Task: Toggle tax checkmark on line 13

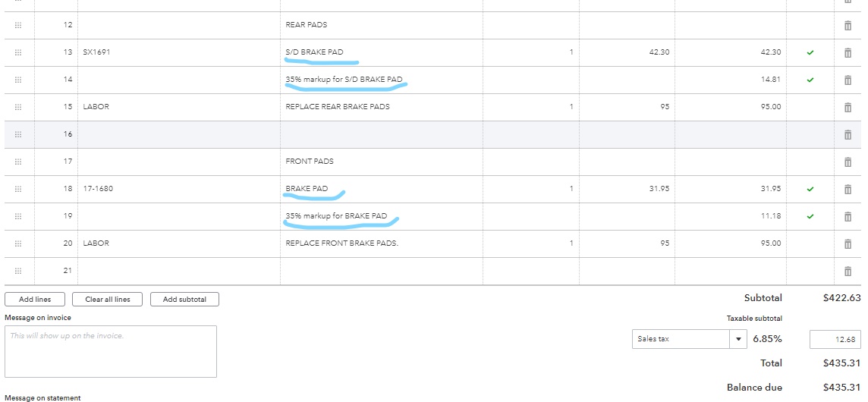Action: (x=810, y=52)
